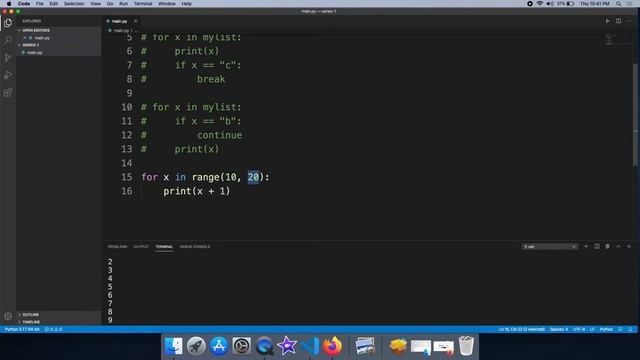Collapse the Open Editors section

[36, 30]
